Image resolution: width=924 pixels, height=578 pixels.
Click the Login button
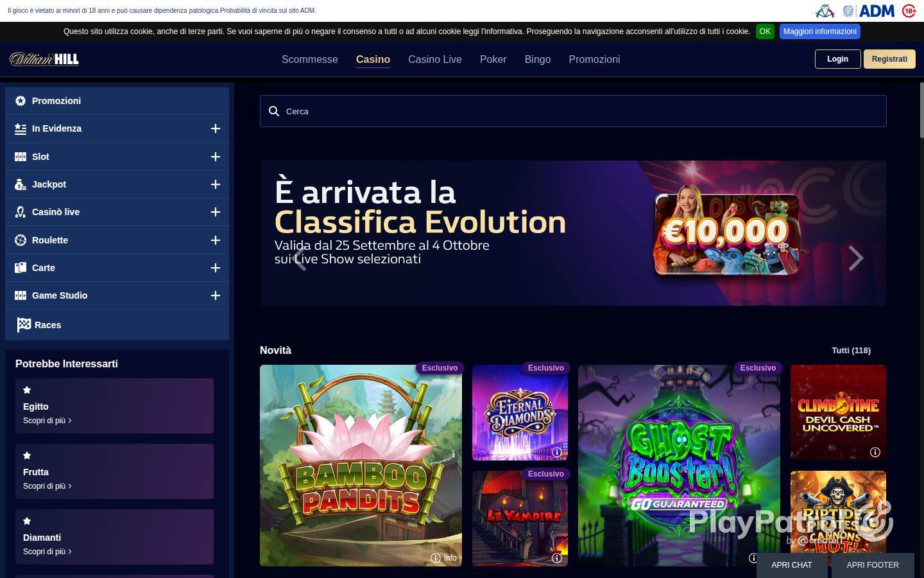tap(837, 59)
